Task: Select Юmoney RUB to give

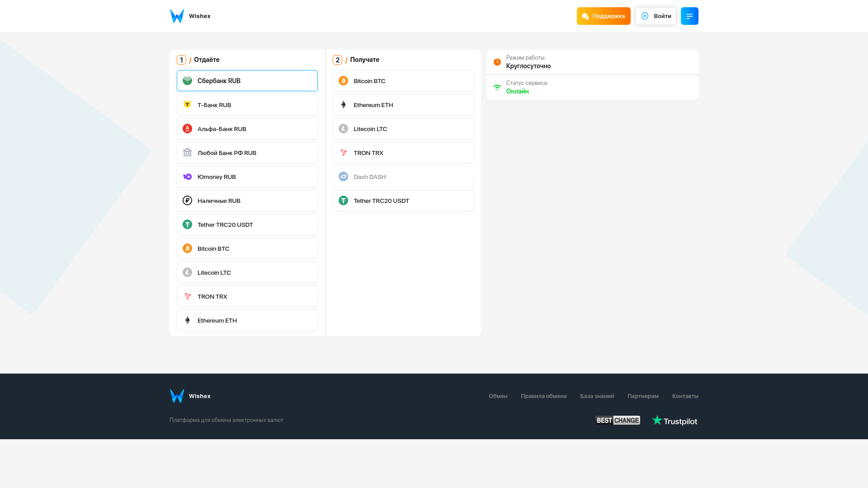Action: click(x=247, y=177)
